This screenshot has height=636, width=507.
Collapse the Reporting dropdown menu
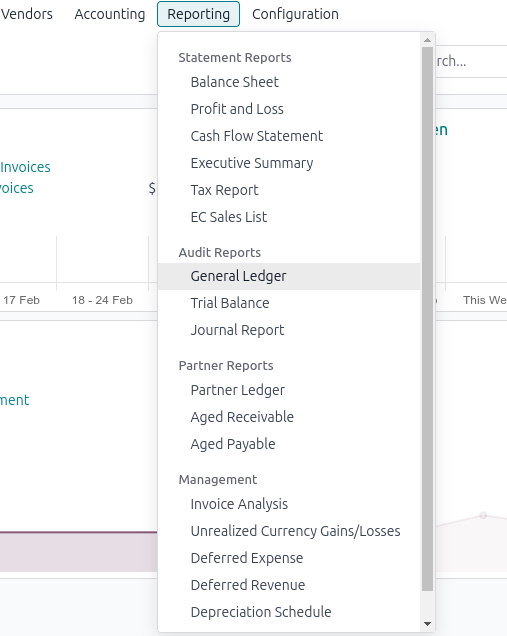coord(198,14)
